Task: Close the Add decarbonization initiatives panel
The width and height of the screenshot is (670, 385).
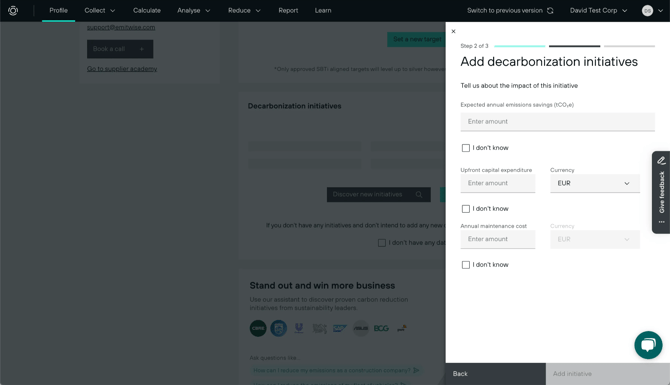Action: (453, 31)
